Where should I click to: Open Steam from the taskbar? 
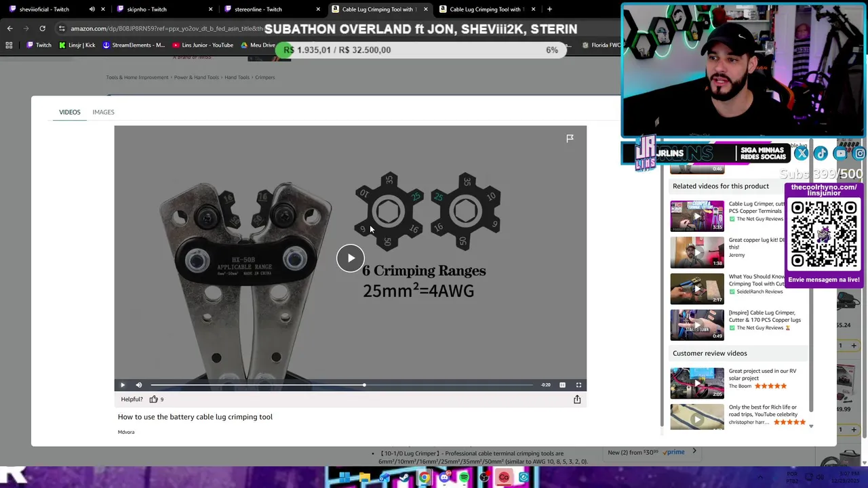coord(404,478)
